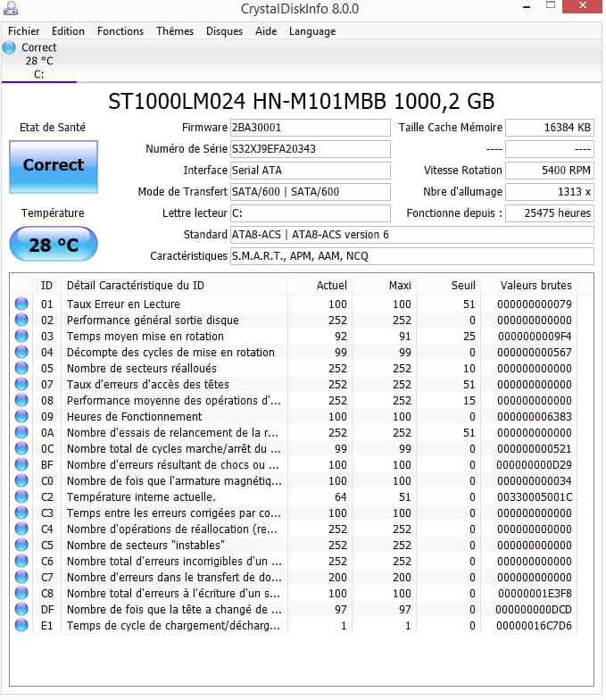This screenshot has width=606, height=700.
Task: Click the serial number field S32XJ9EFA20343
Action: point(311,149)
